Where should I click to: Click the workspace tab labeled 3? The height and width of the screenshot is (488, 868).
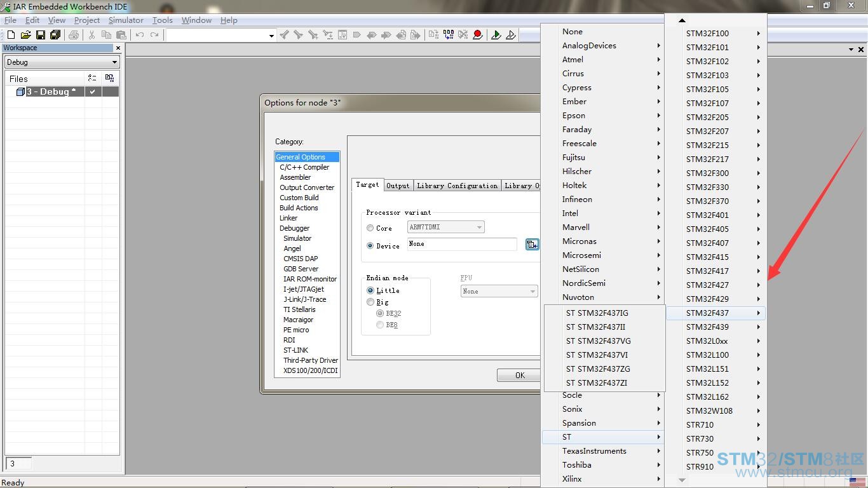(18, 464)
